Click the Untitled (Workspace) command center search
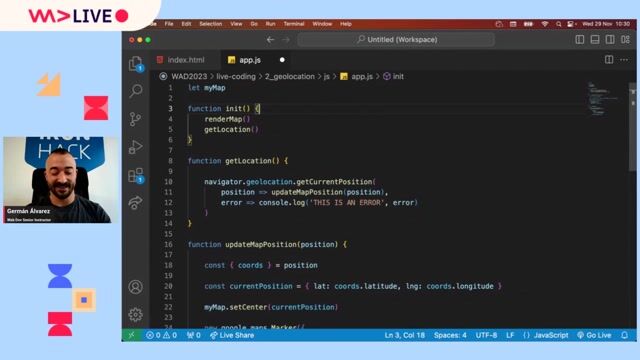640x360 pixels. click(x=396, y=40)
